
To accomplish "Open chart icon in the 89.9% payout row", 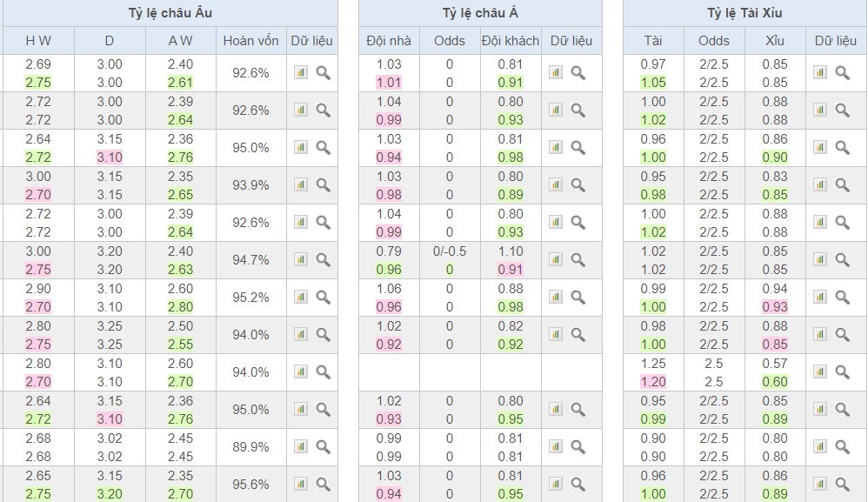I will coord(300,446).
